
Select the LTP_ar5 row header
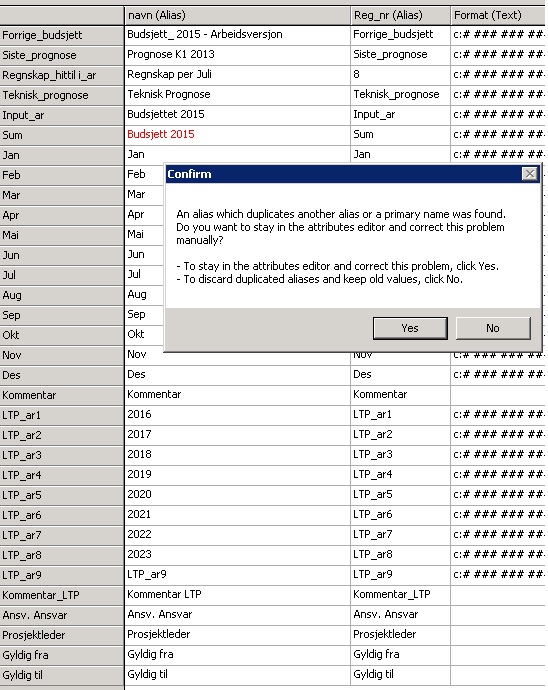click(62, 495)
